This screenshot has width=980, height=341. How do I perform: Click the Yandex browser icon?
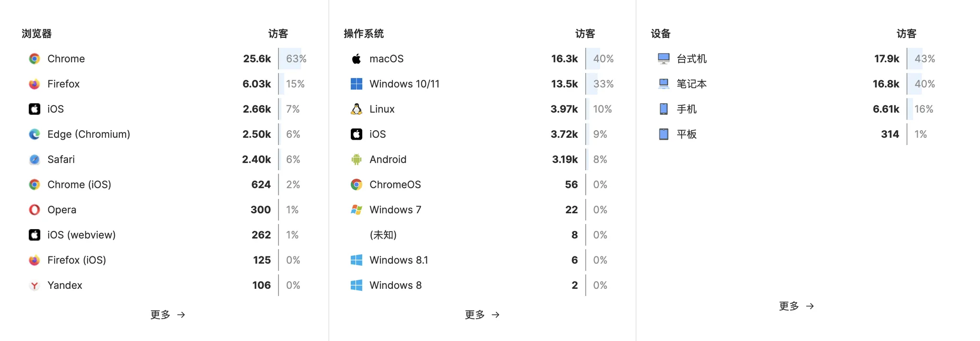(34, 285)
